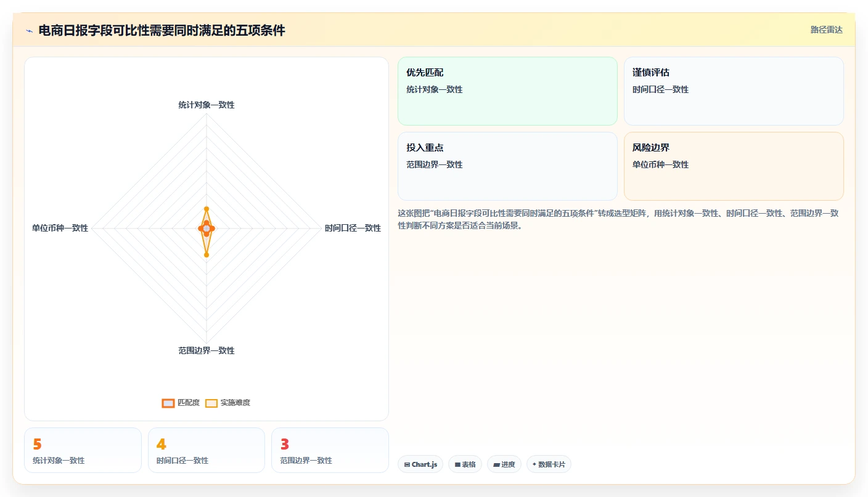Viewport: 868px width, 497px height.
Task: Click 范围边界一致性 text in 投入重点 card
Action: click(x=434, y=164)
